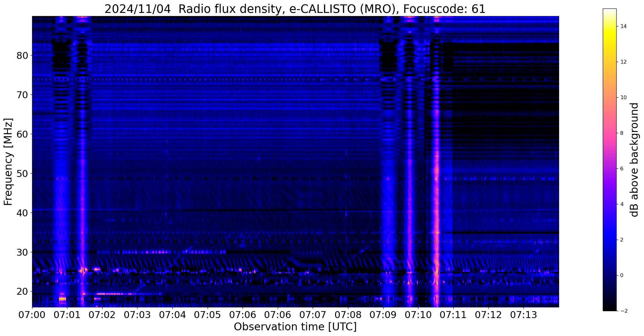Click the colorbar tick label 10
Screen dimensions: 644x336
(x=623, y=98)
